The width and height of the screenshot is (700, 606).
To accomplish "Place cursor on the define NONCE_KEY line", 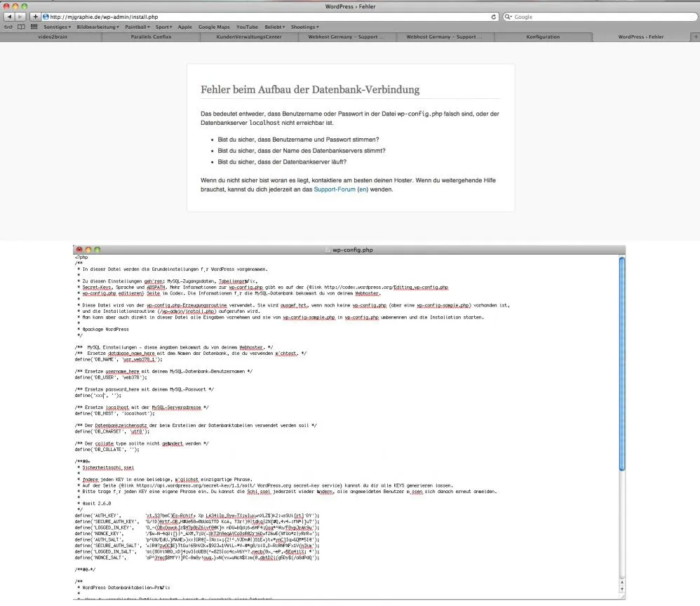I will pos(197,534).
